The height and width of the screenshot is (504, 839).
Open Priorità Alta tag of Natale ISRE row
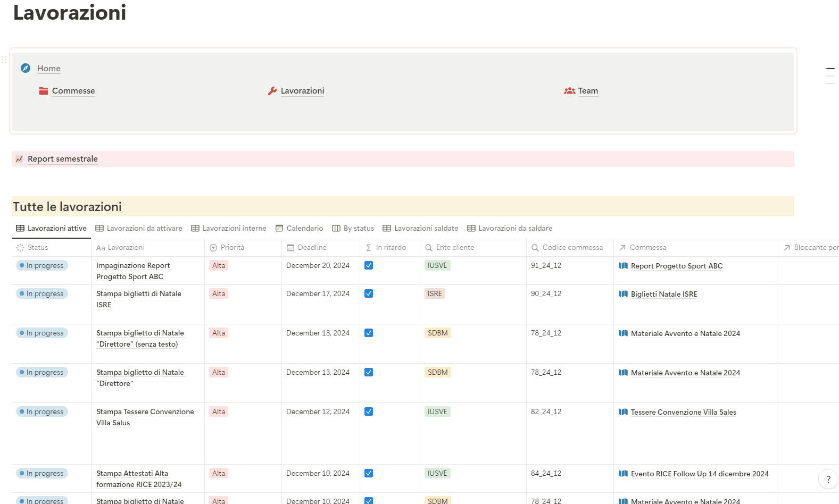[x=219, y=293]
